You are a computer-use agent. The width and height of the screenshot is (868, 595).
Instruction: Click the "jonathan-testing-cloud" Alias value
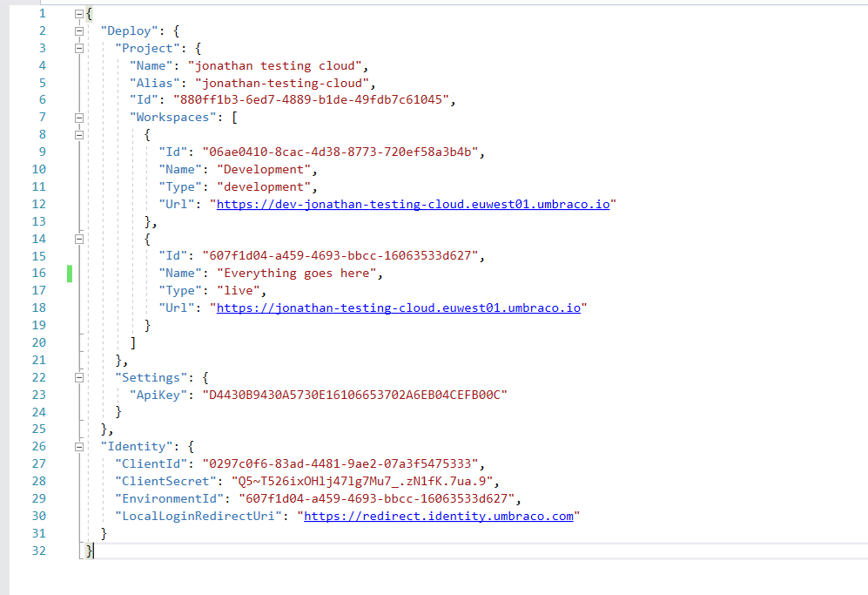click(x=282, y=83)
